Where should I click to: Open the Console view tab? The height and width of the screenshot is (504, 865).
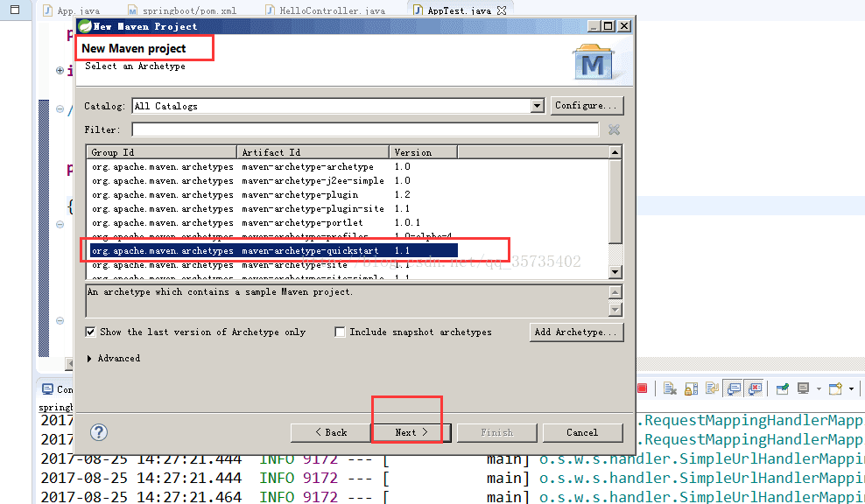[58, 389]
